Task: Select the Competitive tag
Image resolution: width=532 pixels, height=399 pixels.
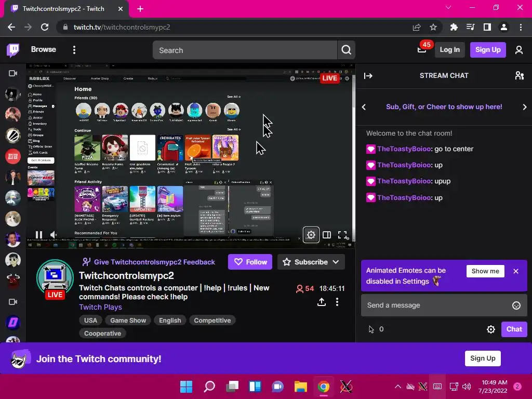Action: point(212,320)
